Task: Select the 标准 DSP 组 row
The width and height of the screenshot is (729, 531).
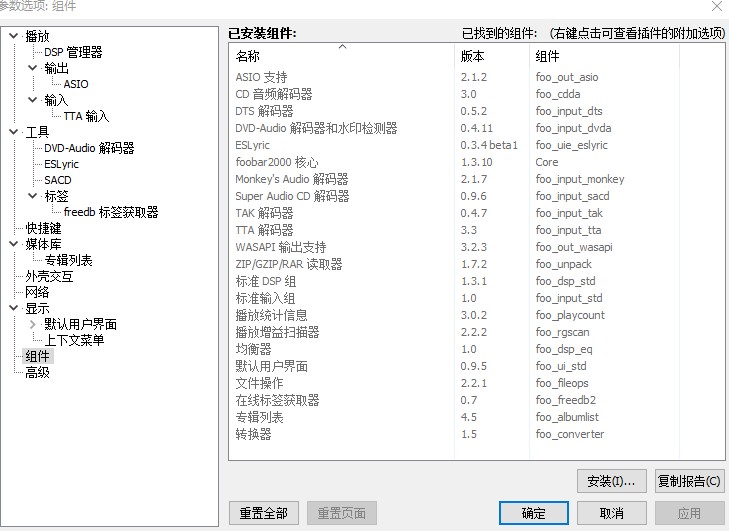Action: (x=477, y=281)
